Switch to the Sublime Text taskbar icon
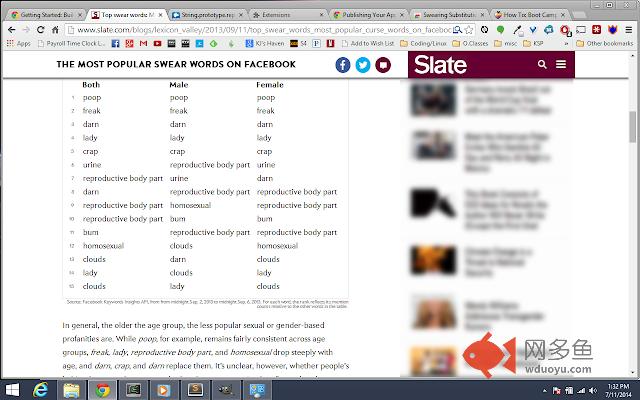The height and width of the screenshot is (400, 640). [195, 390]
